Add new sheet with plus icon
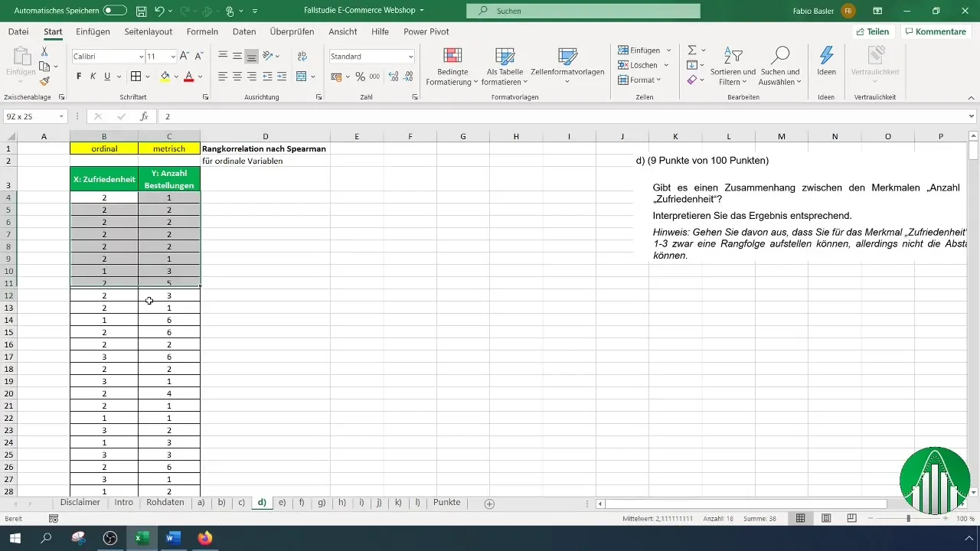Screen dimensions: 980x551 489,504
